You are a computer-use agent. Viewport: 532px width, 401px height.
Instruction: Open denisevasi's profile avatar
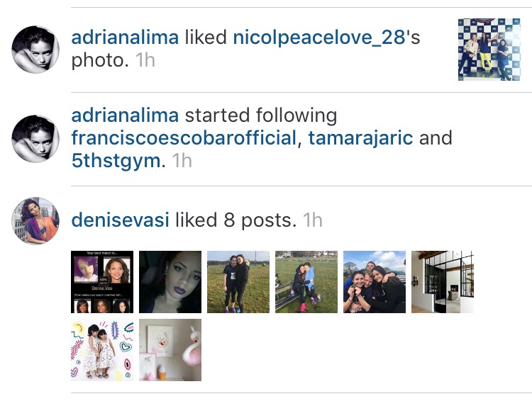(35, 220)
